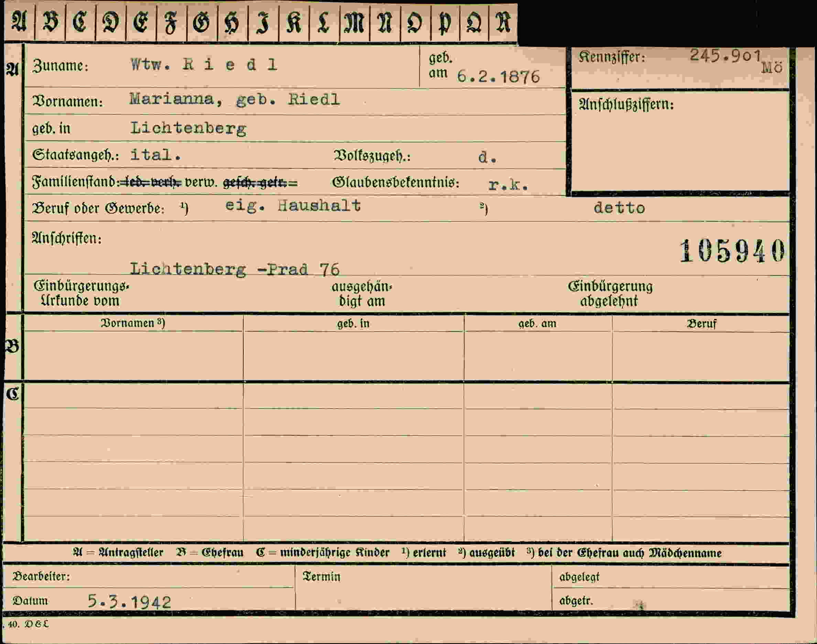Click the 'Einbürgerungs-Urkunde vom' label
The height and width of the screenshot is (644, 817).
tap(81, 293)
